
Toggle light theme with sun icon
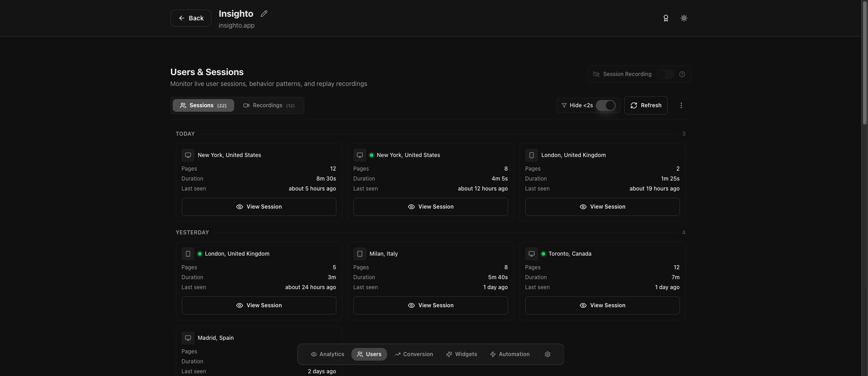pyautogui.click(x=684, y=18)
